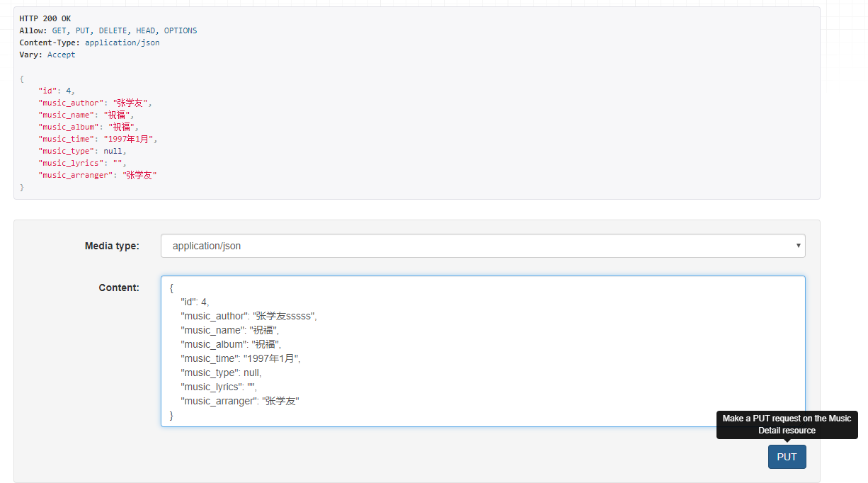Click the Accept value in the Vary header
The height and width of the screenshot is (483, 868).
coord(61,55)
